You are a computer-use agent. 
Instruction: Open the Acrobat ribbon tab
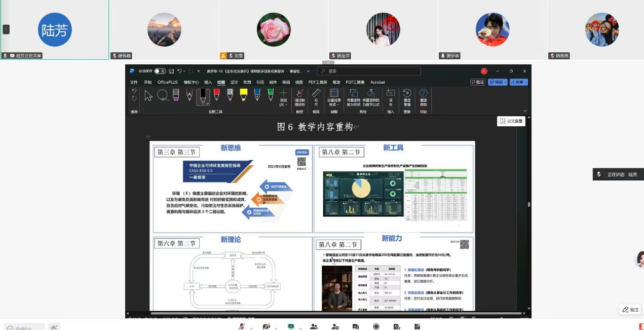pos(377,82)
